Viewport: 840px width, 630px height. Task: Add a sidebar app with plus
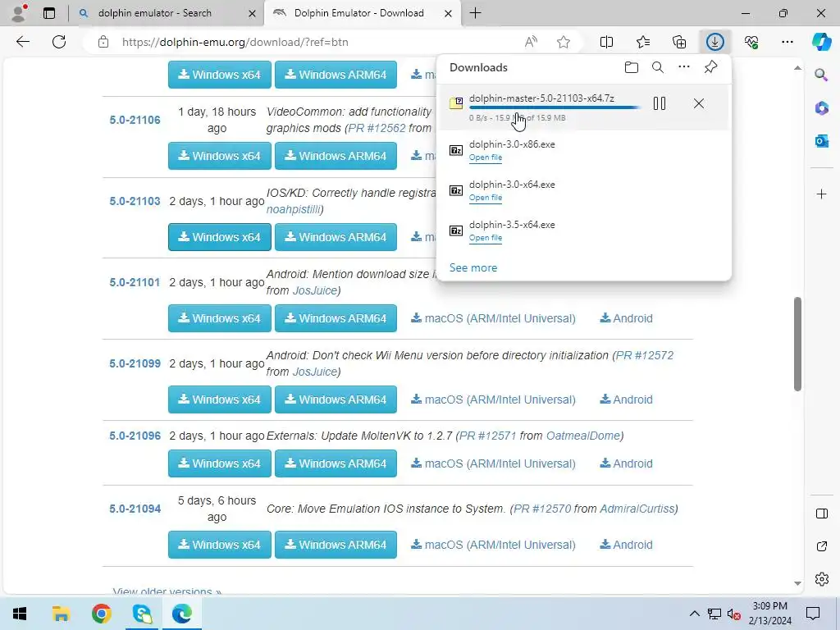tap(822, 194)
